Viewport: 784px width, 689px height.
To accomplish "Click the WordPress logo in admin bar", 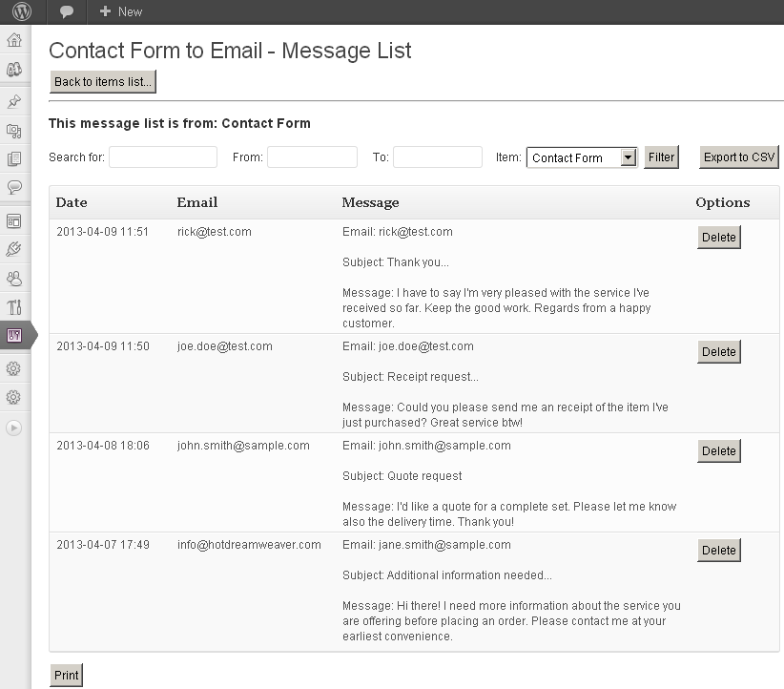I will [21, 11].
